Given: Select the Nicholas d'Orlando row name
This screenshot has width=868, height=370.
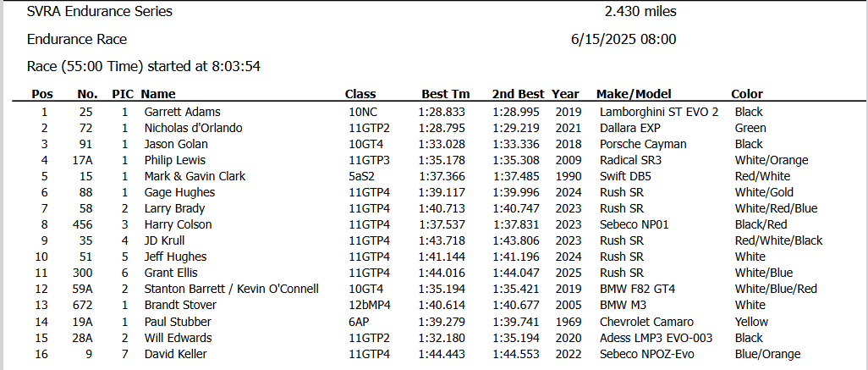Looking at the screenshot, I should pos(193,128).
